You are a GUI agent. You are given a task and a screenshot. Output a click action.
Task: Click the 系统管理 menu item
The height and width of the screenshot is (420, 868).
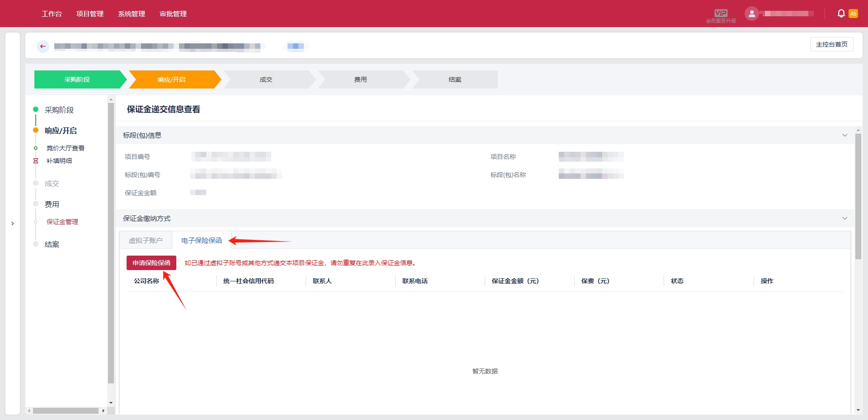coord(132,14)
